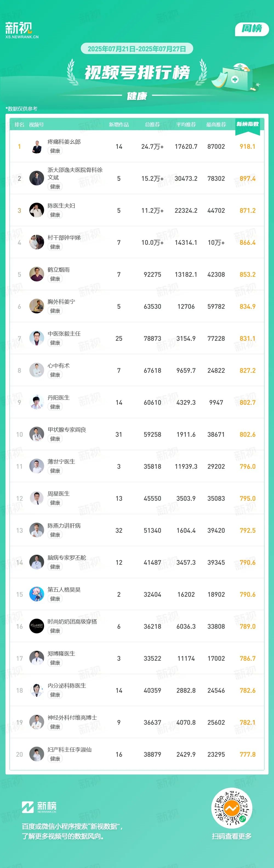Click 健康 tag under 村干部钟华娣
The width and height of the screenshot is (274, 868).
click(55, 247)
